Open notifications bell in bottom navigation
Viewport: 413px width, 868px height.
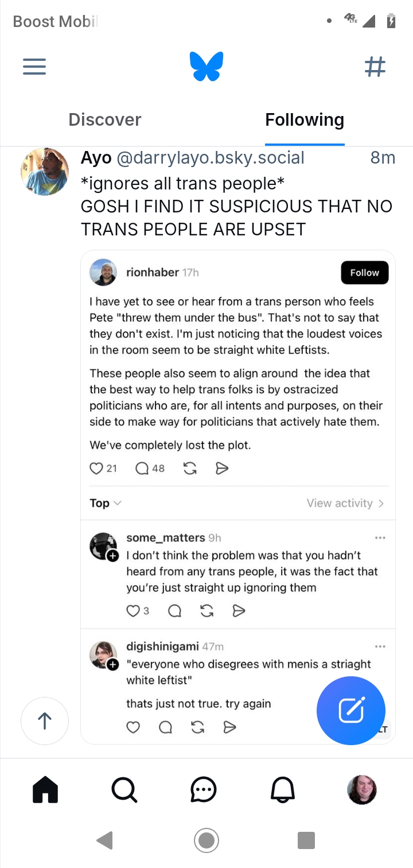pos(283,790)
